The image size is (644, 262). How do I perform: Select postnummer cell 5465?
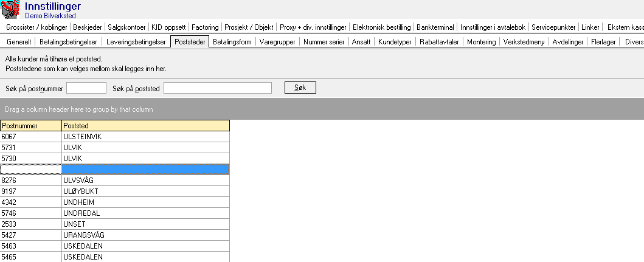point(31,257)
